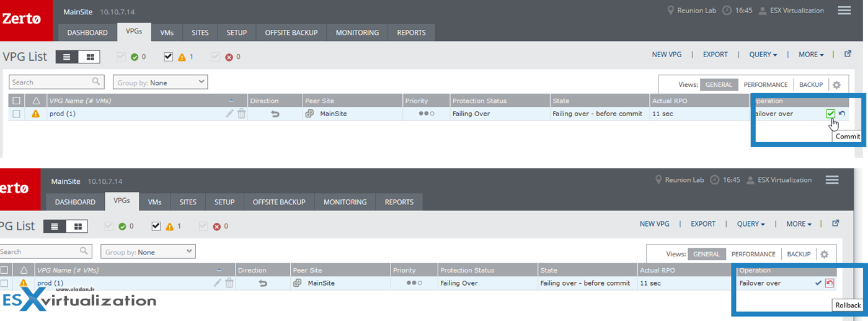Toggle the green OK filter checkbox in bottom screenshot
This screenshot has width=868, height=321.
pyautogui.click(x=110, y=227)
